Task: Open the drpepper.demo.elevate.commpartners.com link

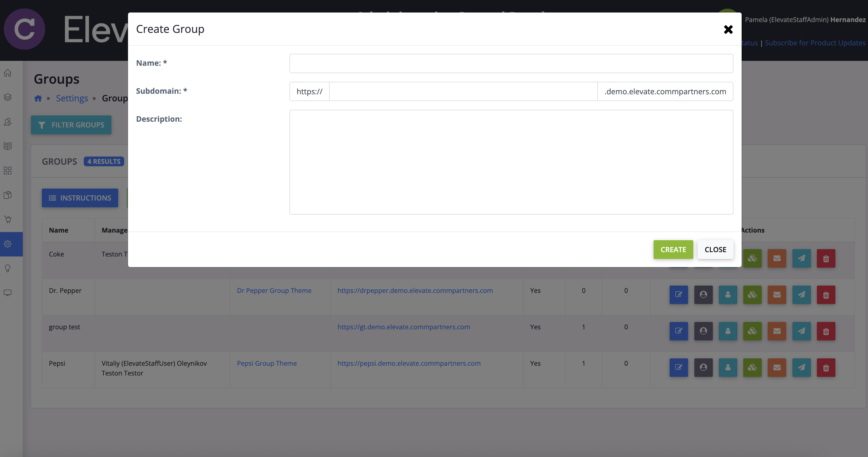Action: click(x=415, y=290)
